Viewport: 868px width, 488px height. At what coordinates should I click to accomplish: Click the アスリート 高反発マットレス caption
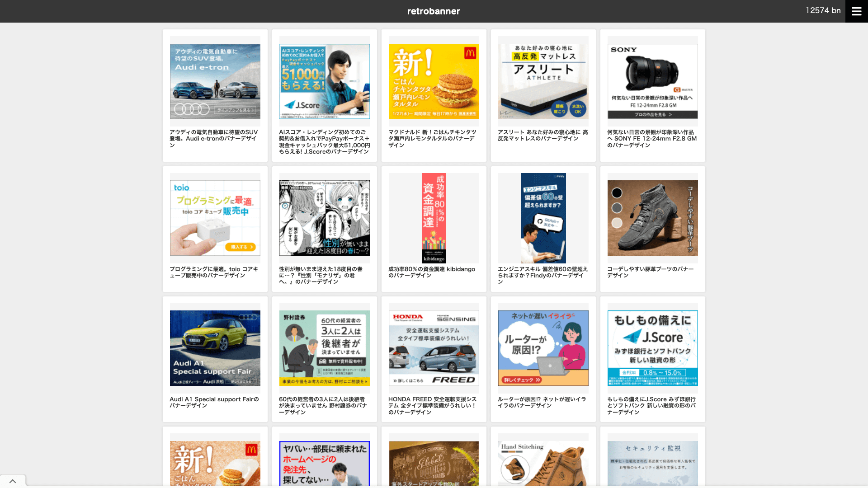point(543,136)
